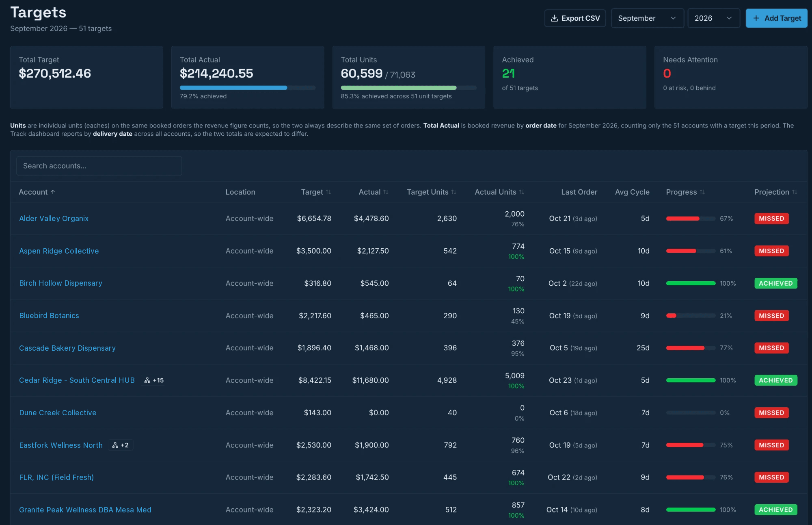The width and height of the screenshot is (812, 525).
Task: Click the Actual column sort icon
Action: click(386, 192)
